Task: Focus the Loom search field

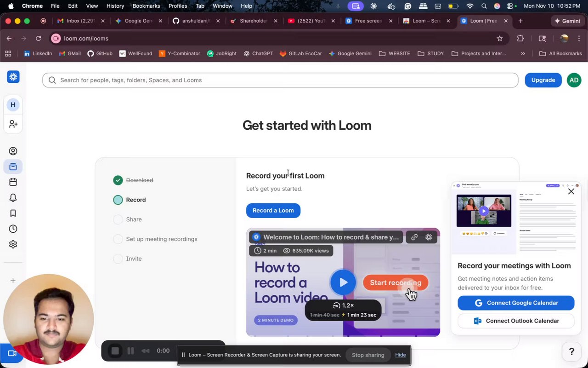Action: (280, 80)
